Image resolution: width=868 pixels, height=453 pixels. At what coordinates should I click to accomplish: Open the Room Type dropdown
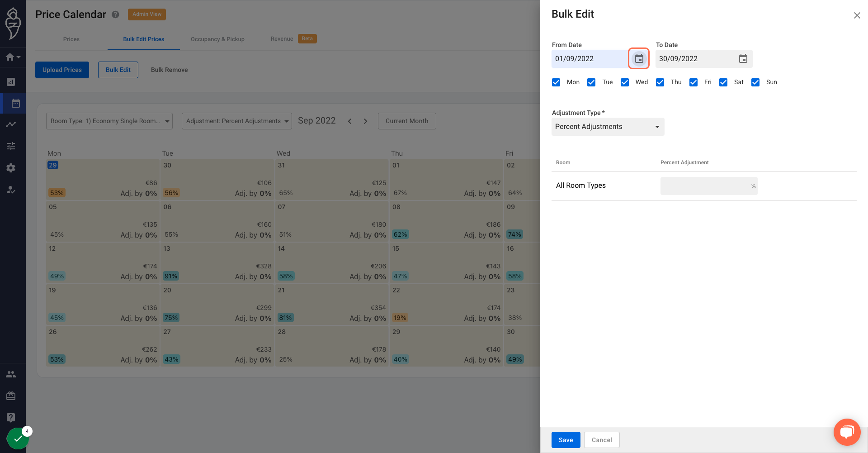(x=109, y=121)
